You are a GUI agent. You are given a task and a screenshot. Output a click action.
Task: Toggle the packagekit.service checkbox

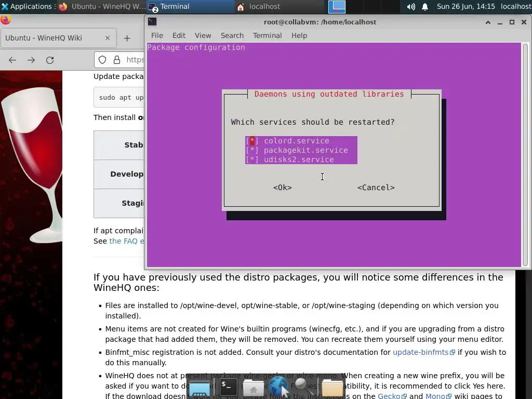coord(252,150)
